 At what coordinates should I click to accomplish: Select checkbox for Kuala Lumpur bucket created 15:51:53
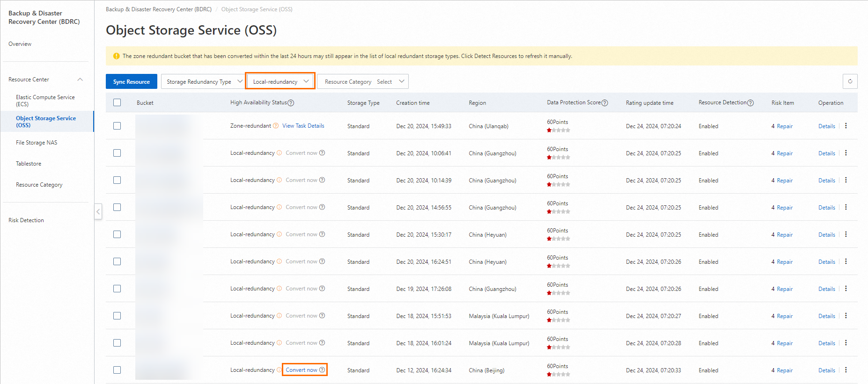[117, 316]
